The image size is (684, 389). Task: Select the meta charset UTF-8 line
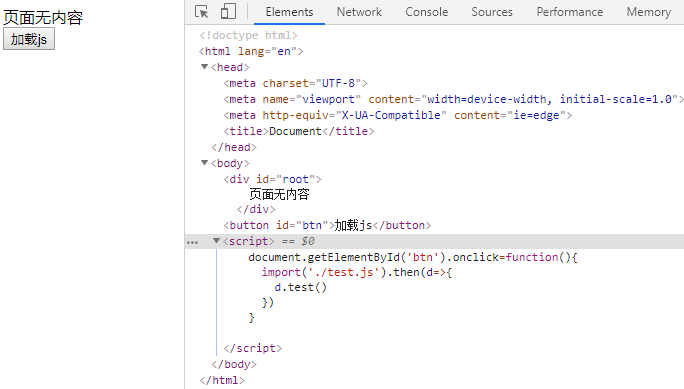click(296, 83)
